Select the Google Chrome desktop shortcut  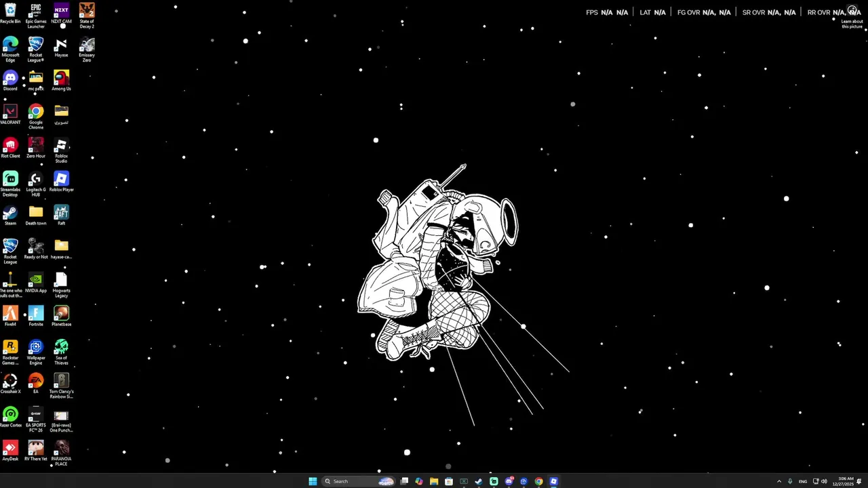click(36, 117)
